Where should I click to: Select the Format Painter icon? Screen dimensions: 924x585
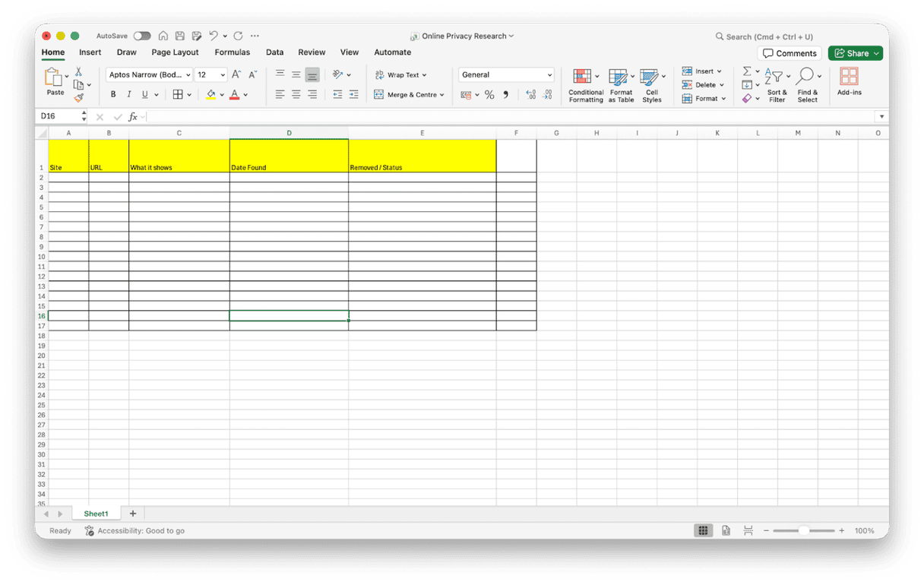click(x=78, y=96)
